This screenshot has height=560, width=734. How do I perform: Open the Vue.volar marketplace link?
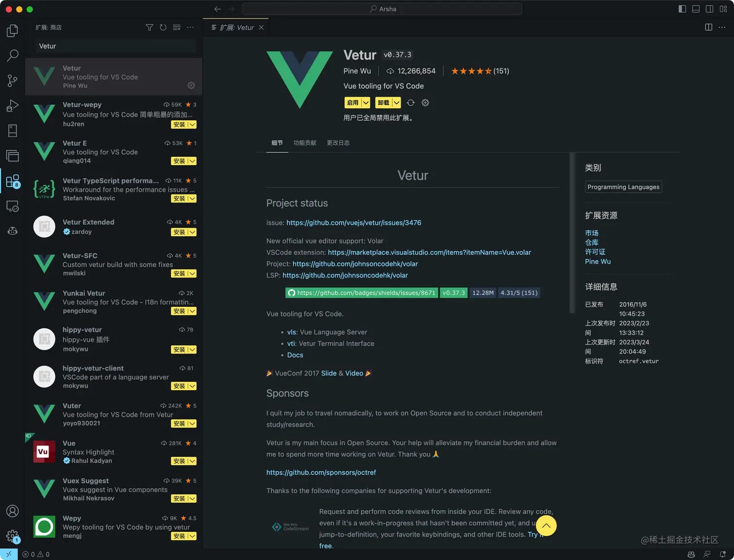(x=430, y=252)
